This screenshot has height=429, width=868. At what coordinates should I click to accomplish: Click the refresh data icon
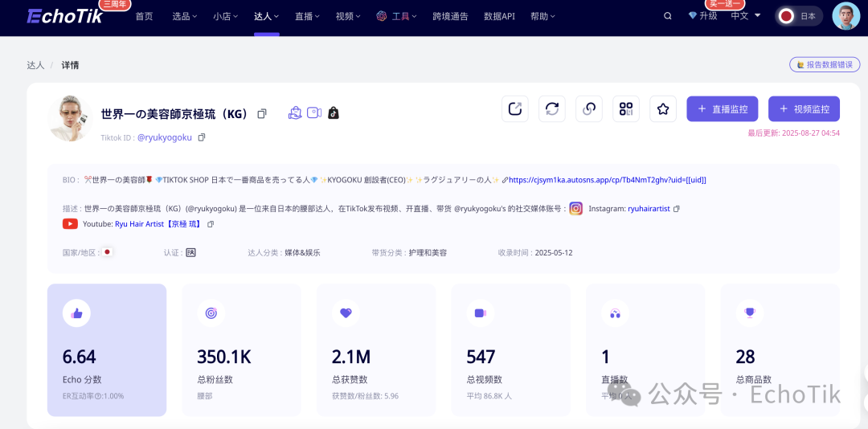(x=552, y=109)
